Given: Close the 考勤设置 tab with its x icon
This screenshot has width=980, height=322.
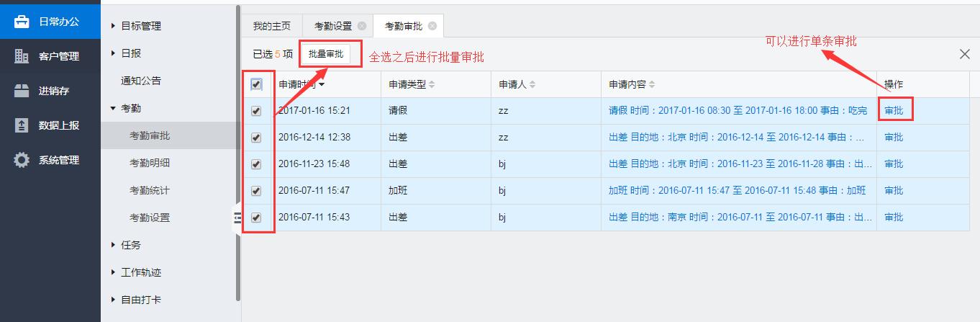Looking at the screenshot, I should tap(362, 26).
